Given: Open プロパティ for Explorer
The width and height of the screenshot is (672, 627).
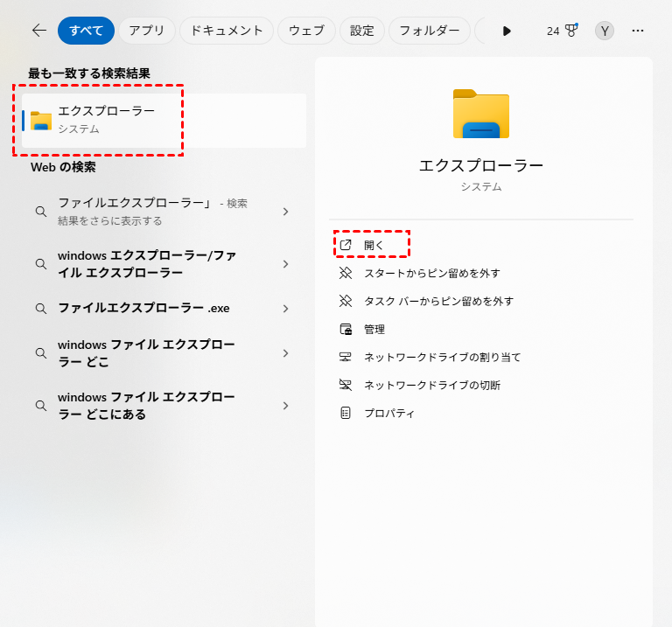Looking at the screenshot, I should [x=388, y=413].
